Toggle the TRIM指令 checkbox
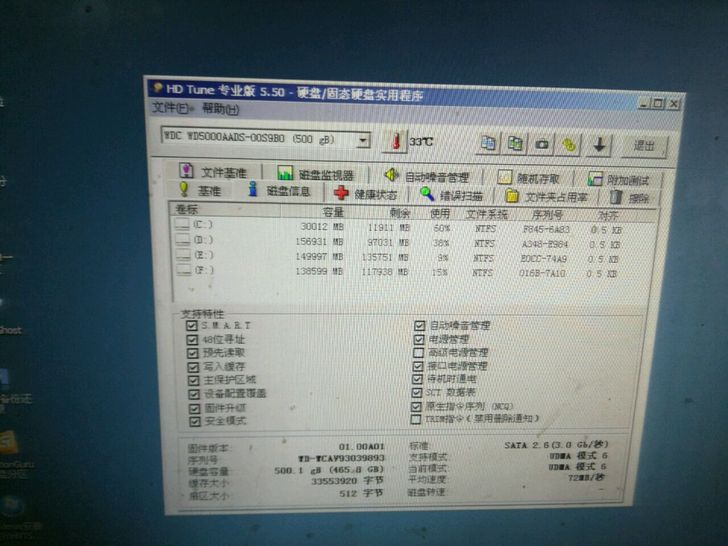728x546 pixels. (x=416, y=419)
